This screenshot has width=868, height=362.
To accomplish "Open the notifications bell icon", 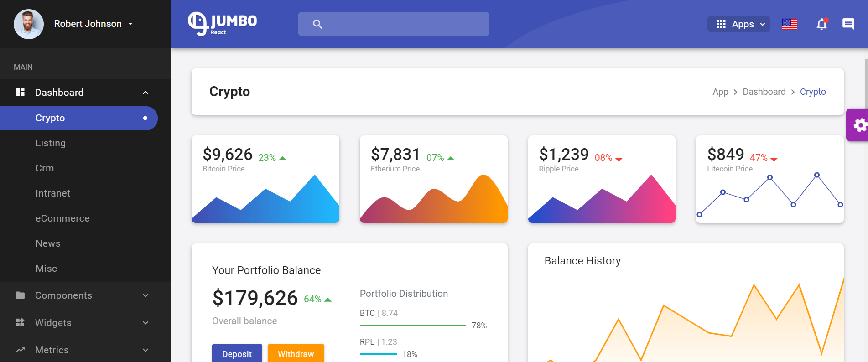I will point(821,24).
